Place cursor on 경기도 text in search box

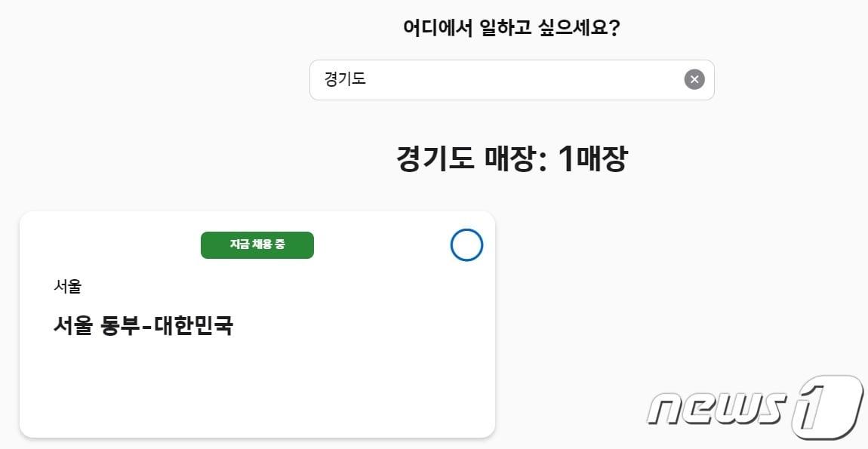(345, 79)
